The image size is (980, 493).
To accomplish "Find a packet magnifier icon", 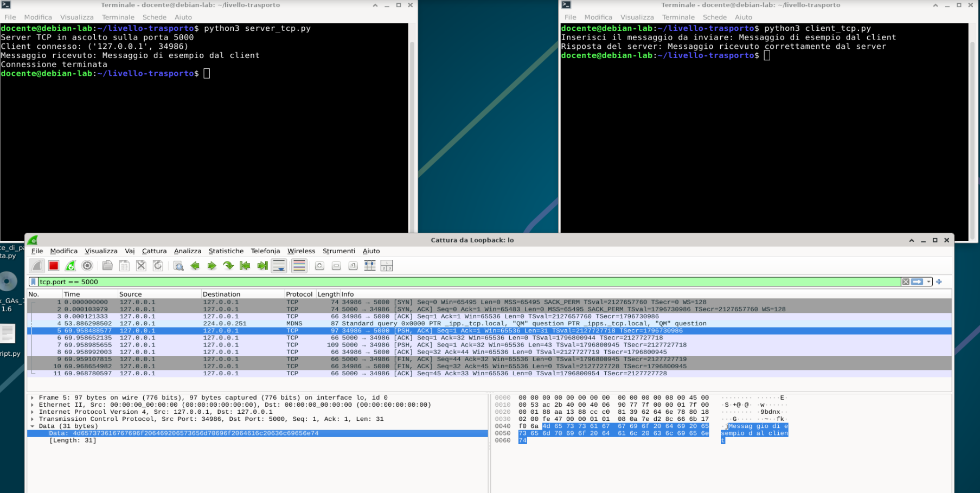I will [178, 266].
